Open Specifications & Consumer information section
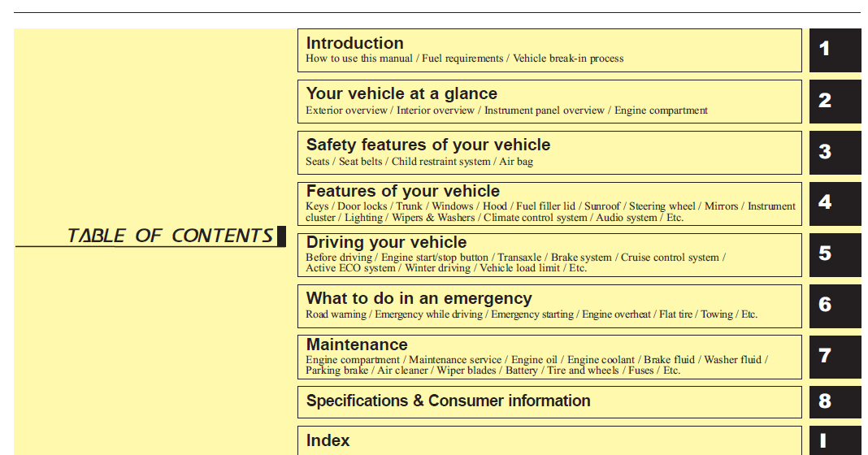 (x=549, y=402)
